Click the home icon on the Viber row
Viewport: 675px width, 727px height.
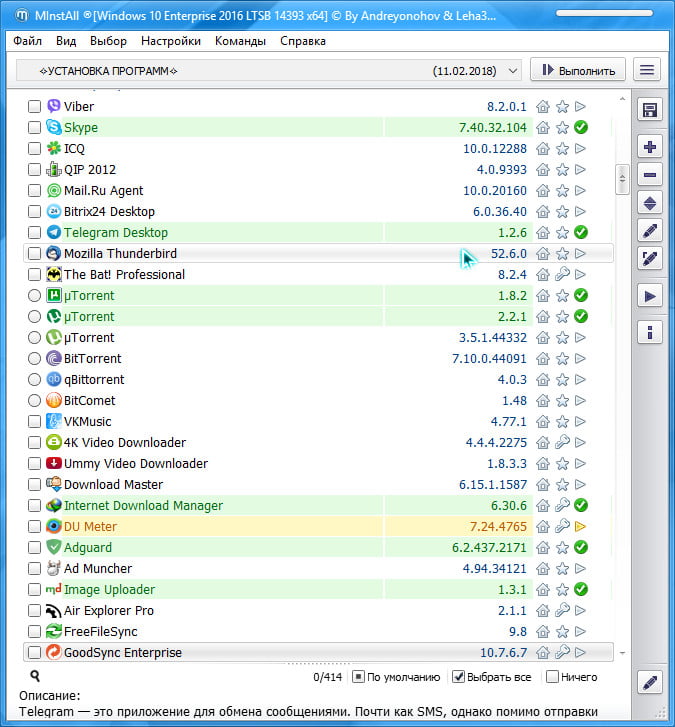(x=543, y=106)
